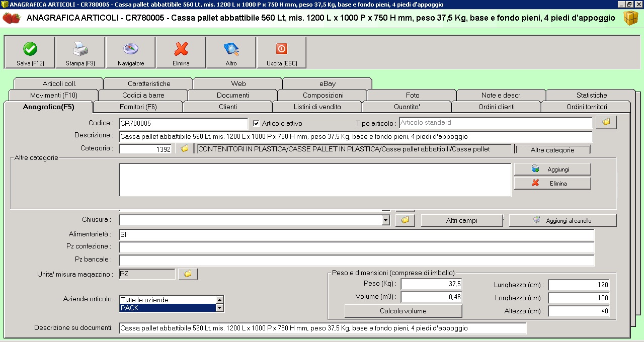Viewport: 644px width, 342px height.
Task: Click the Volume (m3) field
Action: pos(431,297)
